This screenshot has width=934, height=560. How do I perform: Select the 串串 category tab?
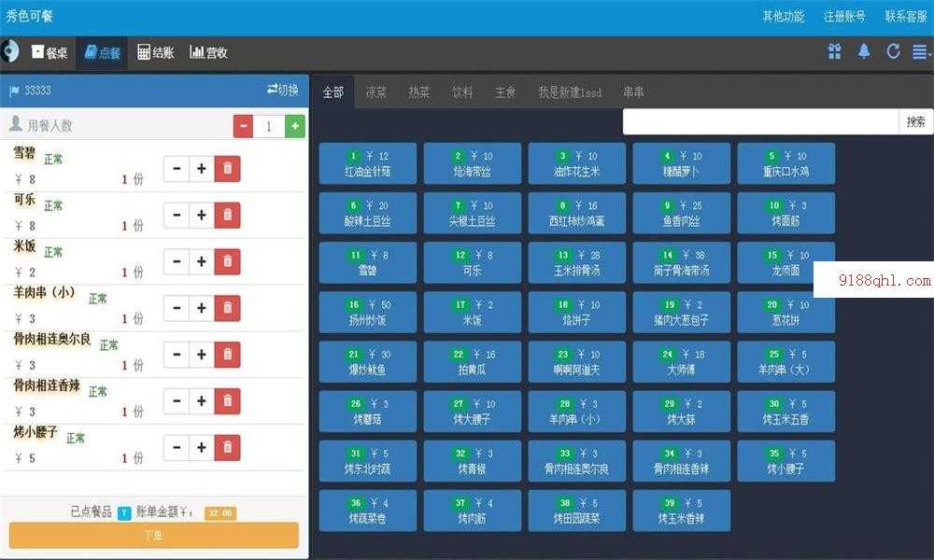pyautogui.click(x=633, y=92)
